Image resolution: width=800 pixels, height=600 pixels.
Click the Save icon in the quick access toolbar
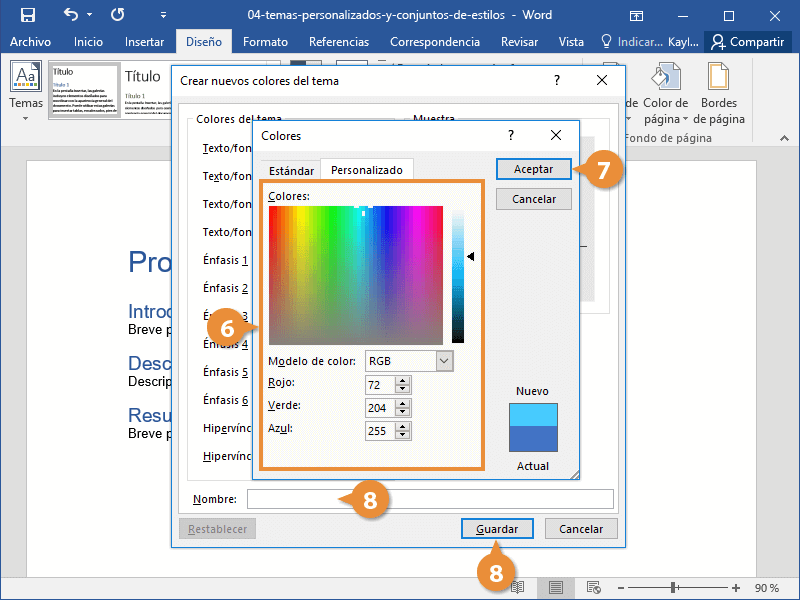tap(28, 15)
